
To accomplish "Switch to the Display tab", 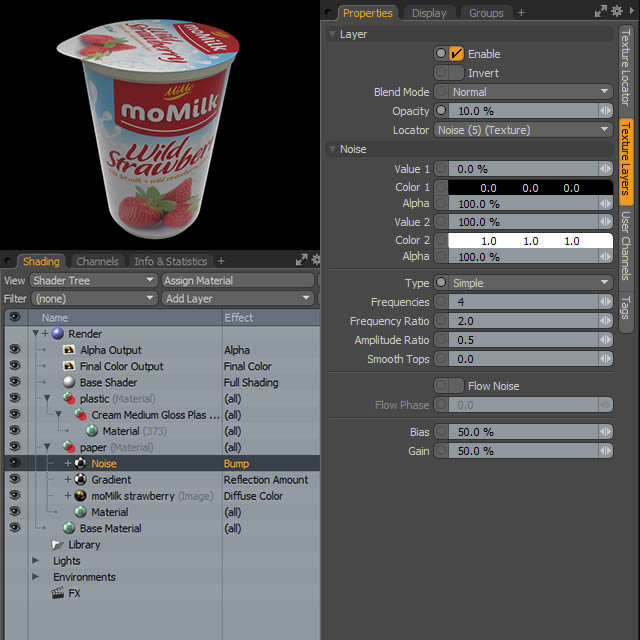I will (x=429, y=13).
